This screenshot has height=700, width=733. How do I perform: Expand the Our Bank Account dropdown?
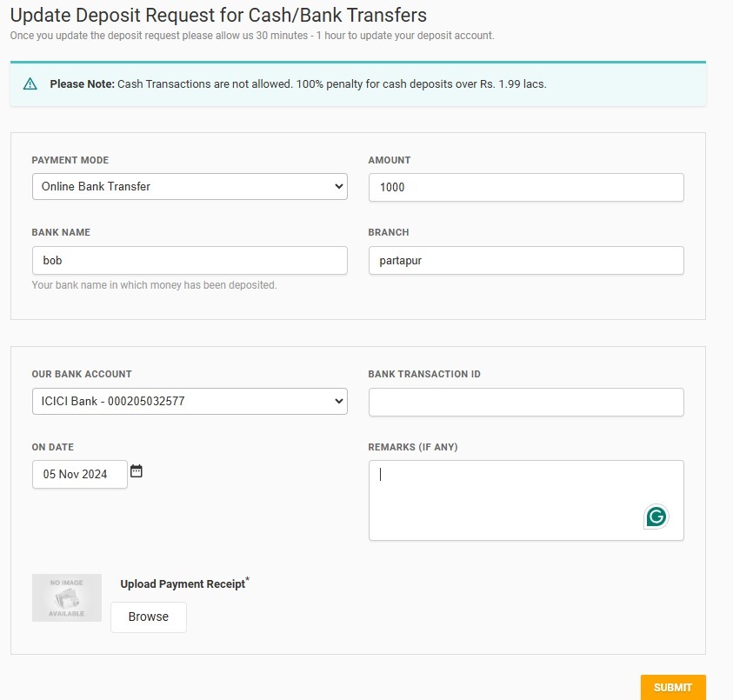point(189,402)
